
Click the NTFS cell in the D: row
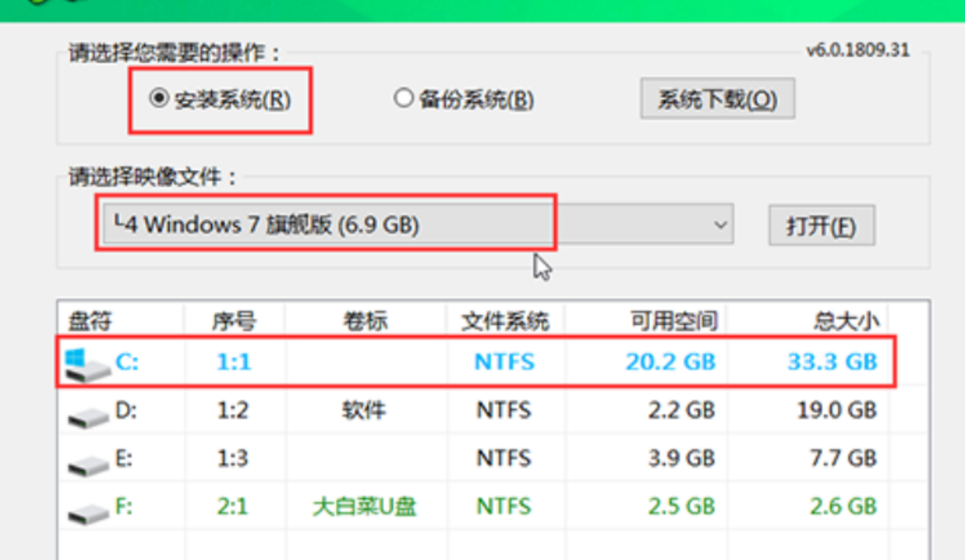(503, 410)
